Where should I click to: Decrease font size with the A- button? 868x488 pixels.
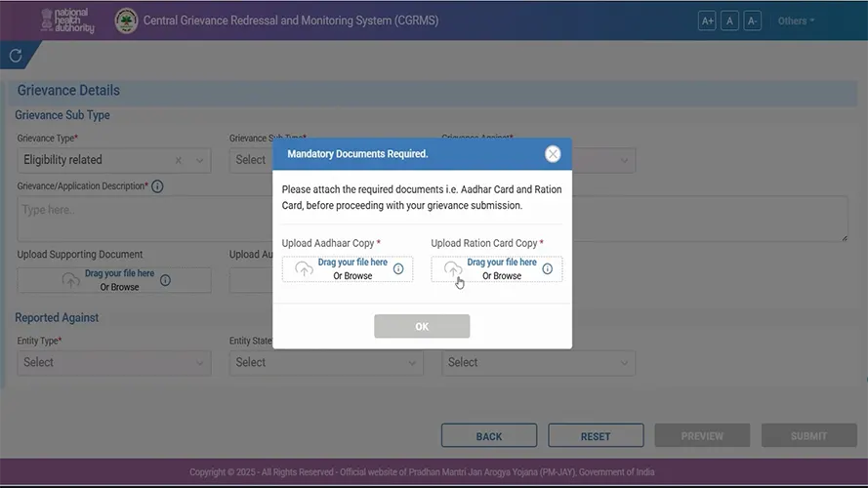(x=752, y=21)
